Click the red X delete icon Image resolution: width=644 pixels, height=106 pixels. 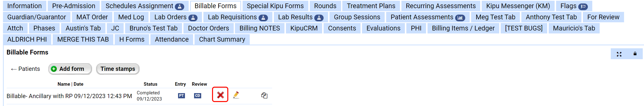click(220, 95)
